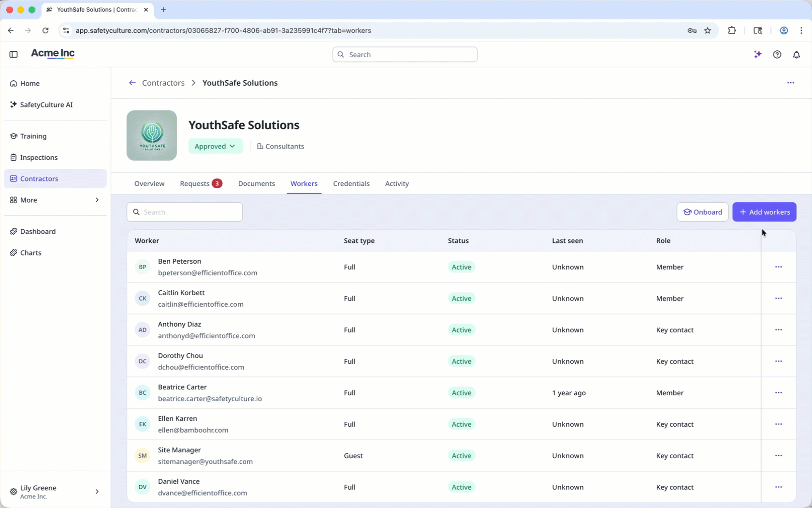Switch to the Activity tab

click(x=397, y=184)
